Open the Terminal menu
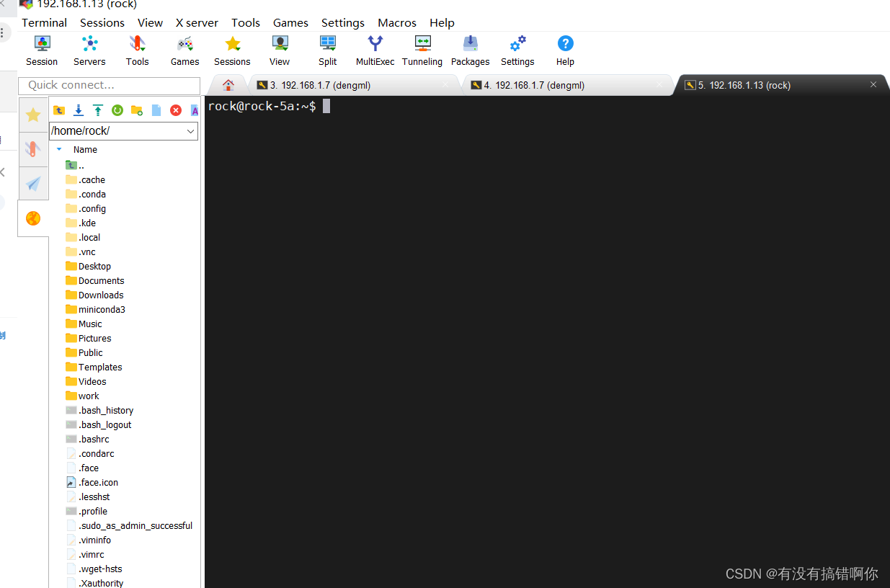This screenshot has width=890, height=588. click(44, 22)
